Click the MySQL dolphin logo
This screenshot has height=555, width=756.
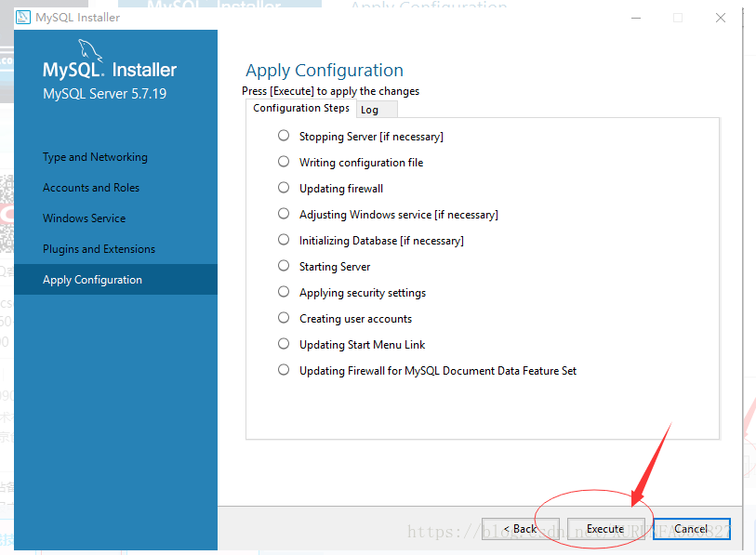click(90, 50)
